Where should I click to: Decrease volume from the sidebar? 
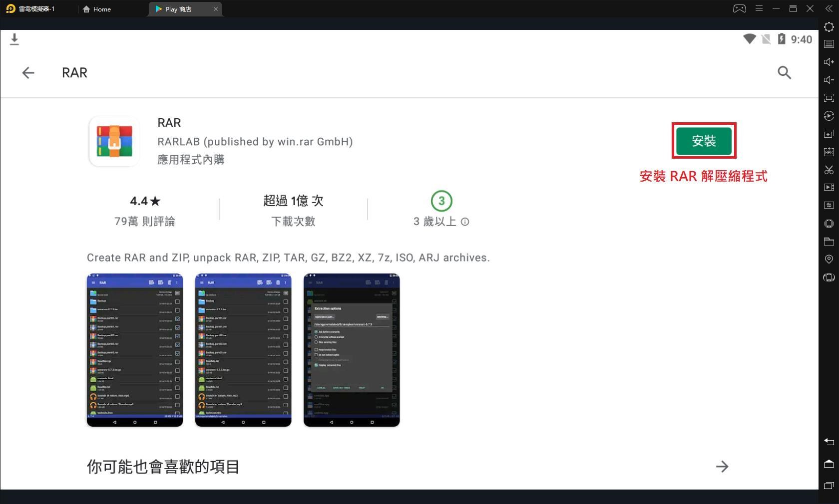pos(829,80)
